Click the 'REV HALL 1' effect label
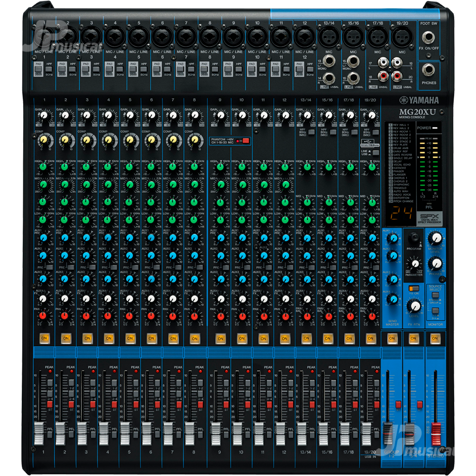Screen dimensions: 476x476 click(401, 125)
